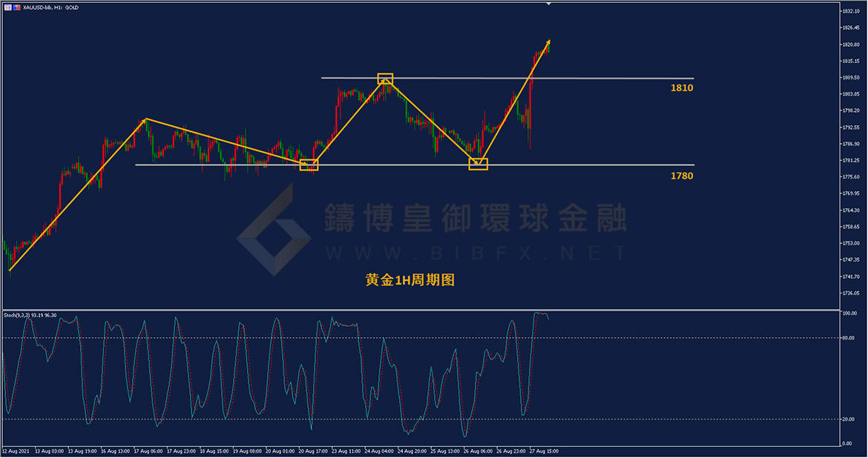Click the 27 Aug 15:00 label on time axis
This screenshot has width=868, height=458.
pyautogui.click(x=543, y=451)
